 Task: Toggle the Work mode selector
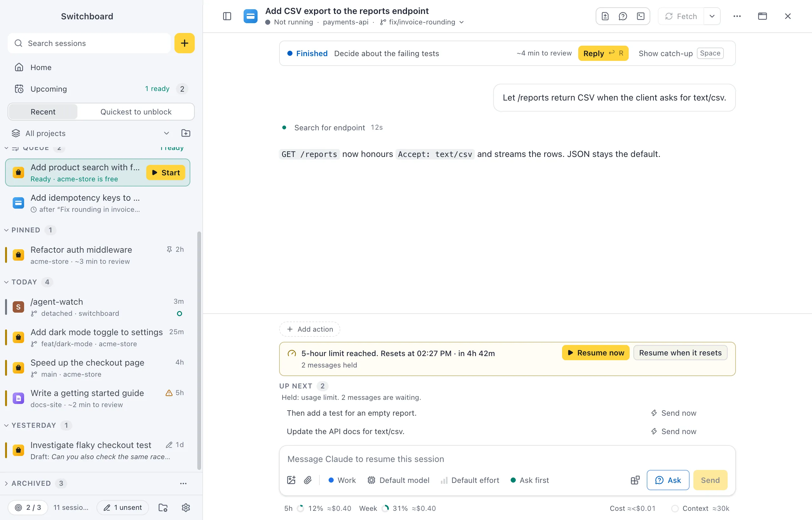[x=342, y=480]
